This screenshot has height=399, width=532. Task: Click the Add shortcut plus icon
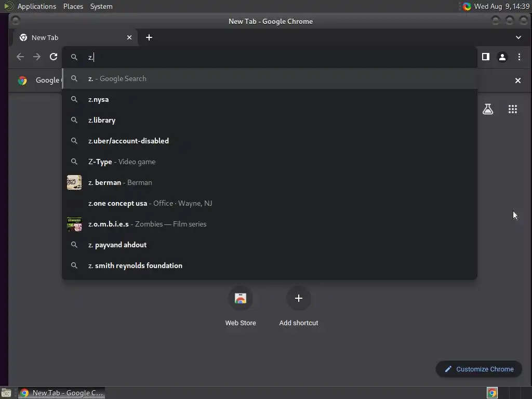[299, 298]
